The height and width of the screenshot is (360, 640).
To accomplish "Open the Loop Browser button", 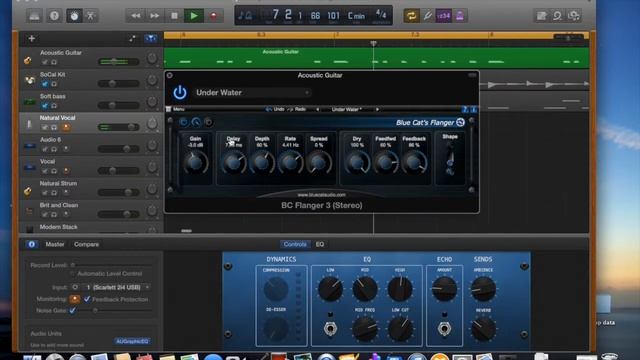I will pos(558,16).
